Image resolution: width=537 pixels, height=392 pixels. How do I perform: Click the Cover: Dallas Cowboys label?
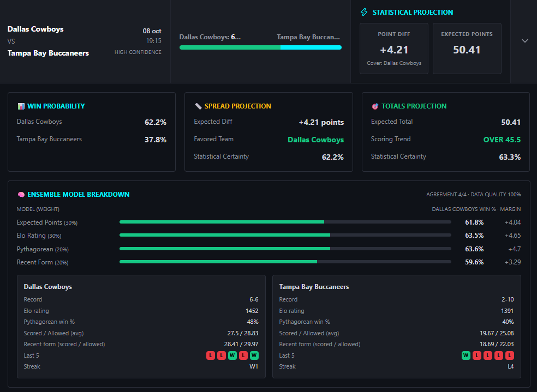(394, 63)
